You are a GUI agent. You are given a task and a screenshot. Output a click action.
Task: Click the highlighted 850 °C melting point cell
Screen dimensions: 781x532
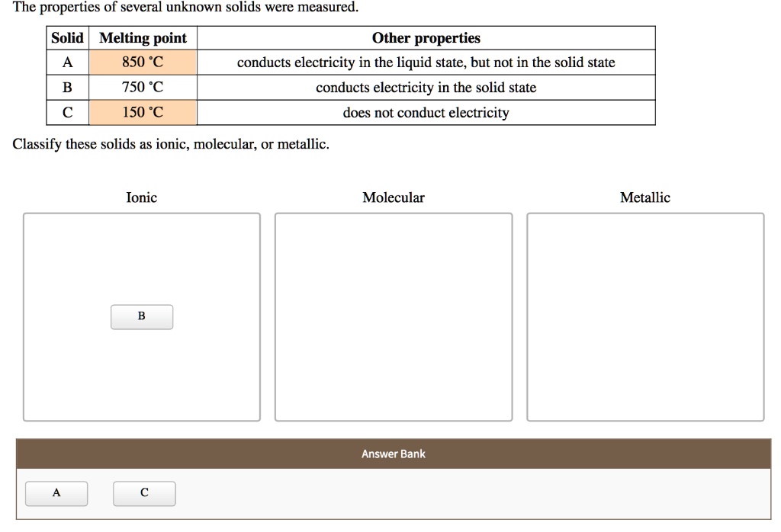(x=143, y=62)
